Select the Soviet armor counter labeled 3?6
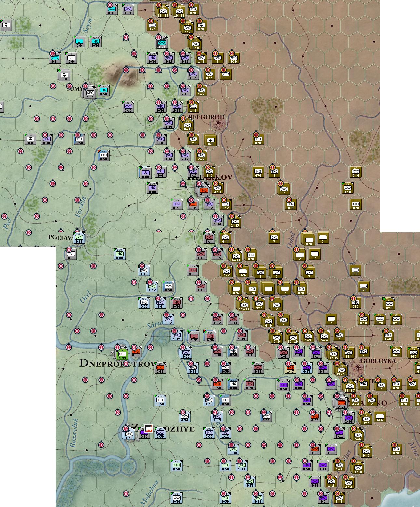This screenshot has height=507, width=420. tap(243, 271)
